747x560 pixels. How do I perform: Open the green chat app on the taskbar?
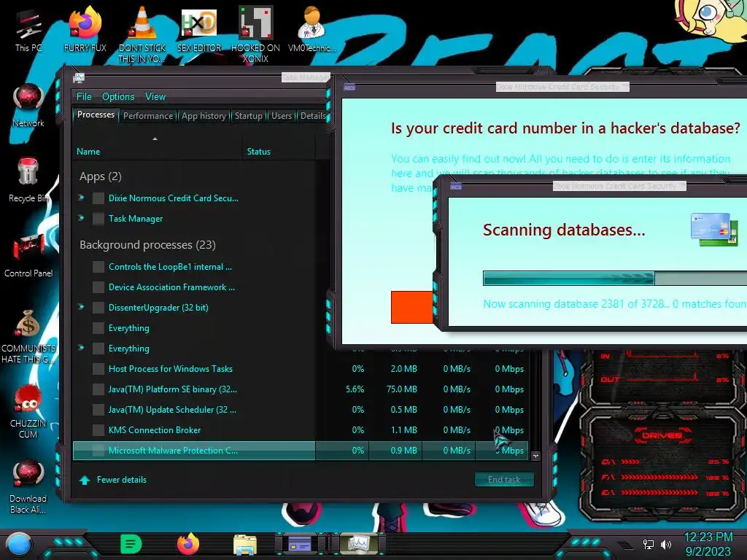pyautogui.click(x=131, y=544)
